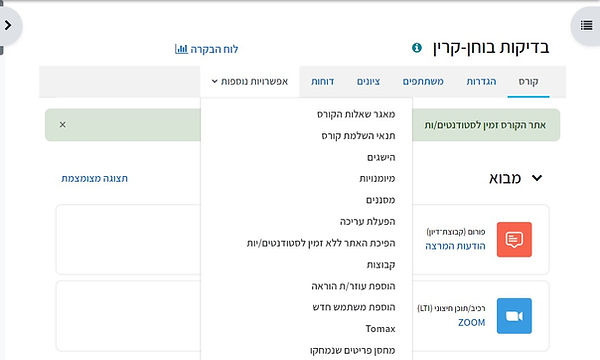Open the לוח הבקרה link
Screen dimensions: 600x360
214,49
